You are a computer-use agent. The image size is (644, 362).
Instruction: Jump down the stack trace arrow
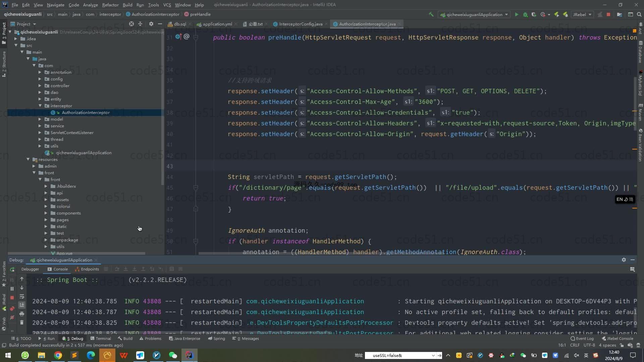point(22,288)
